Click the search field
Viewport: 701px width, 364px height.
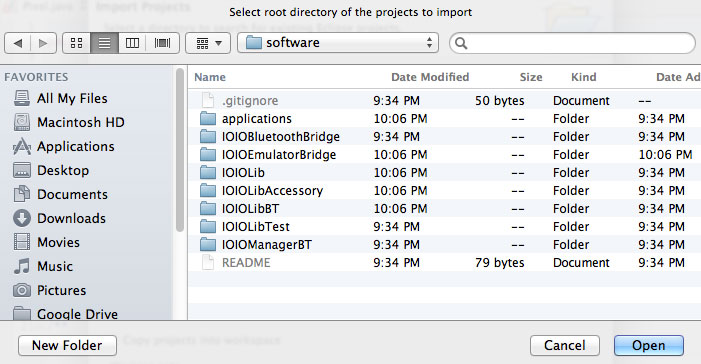[x=572, y=43]
